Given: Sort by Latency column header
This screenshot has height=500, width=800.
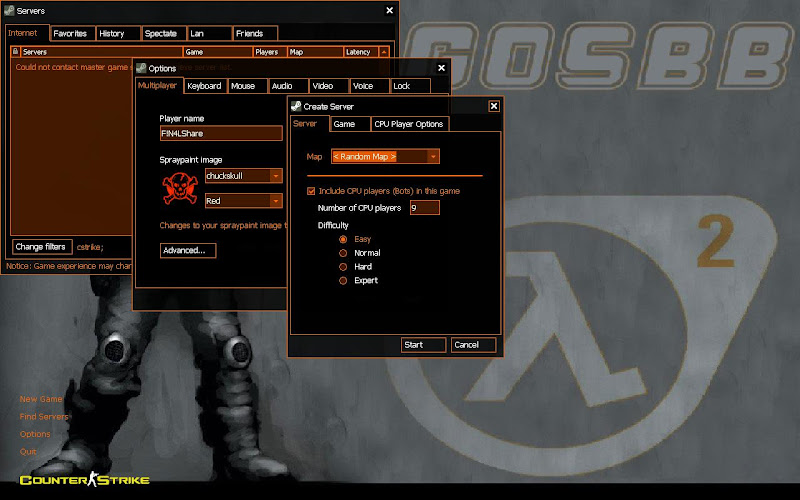Looking at the screenshot, I should coord(361,52).
